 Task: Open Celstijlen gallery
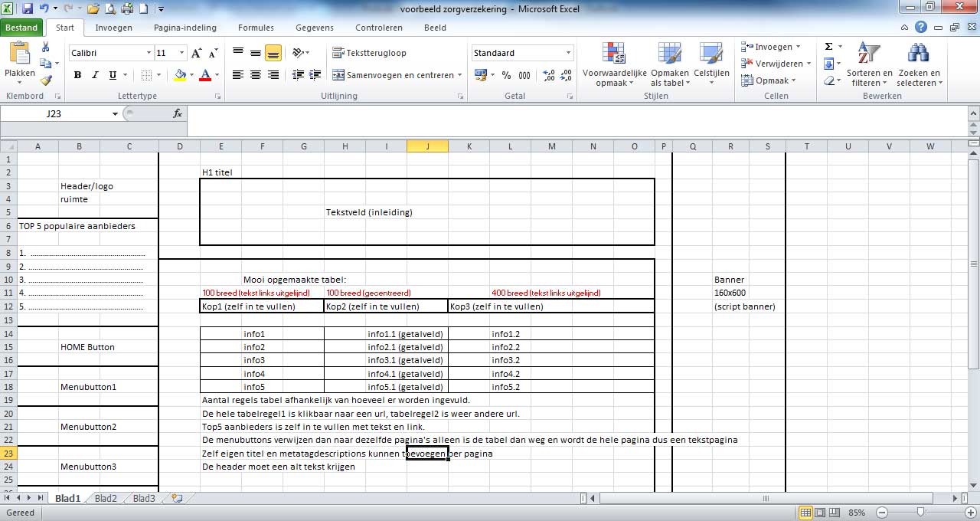point(711,64)
